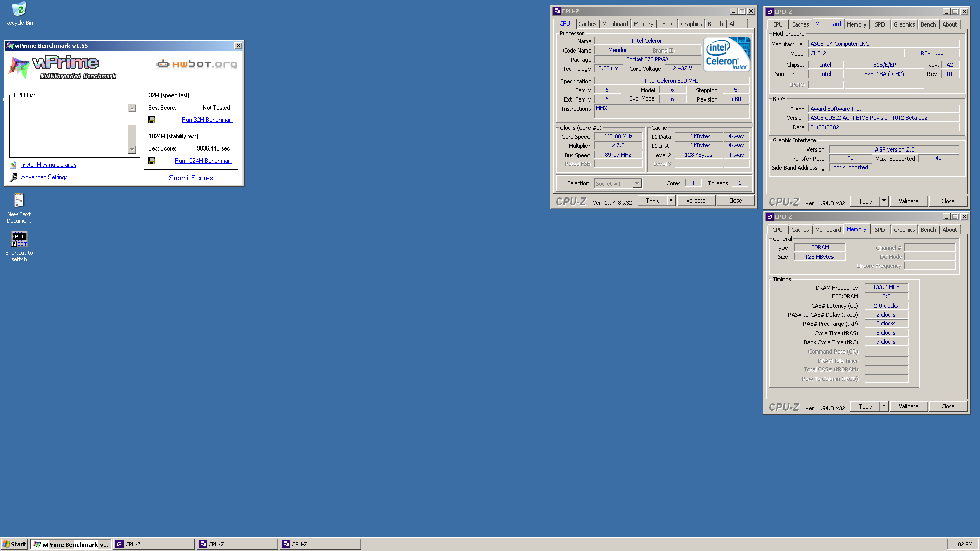Click the Core Voltage value 2.432 V

(x=682, y=68)
